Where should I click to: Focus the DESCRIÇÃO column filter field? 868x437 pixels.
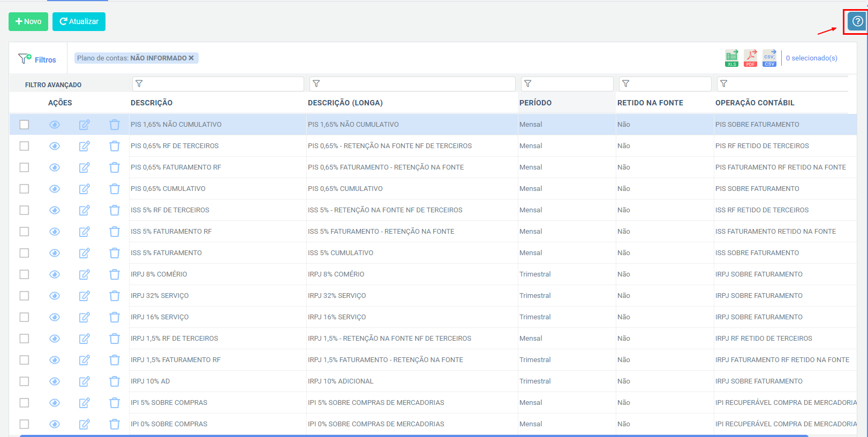point(218,84)
